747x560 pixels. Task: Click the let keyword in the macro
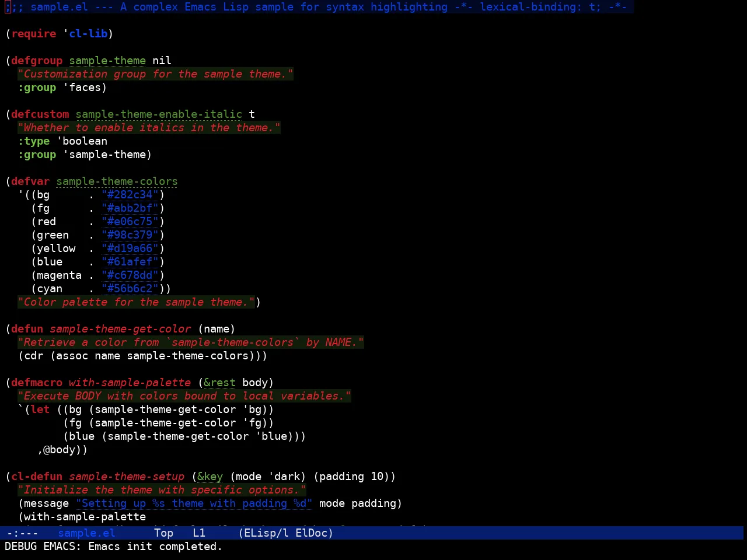click(x=40, y=409)
